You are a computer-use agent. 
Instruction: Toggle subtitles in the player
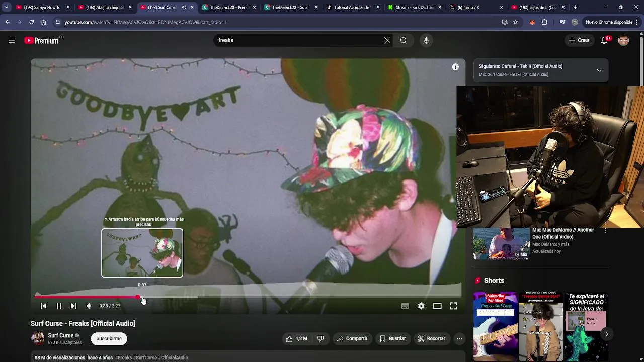(405, 306)
